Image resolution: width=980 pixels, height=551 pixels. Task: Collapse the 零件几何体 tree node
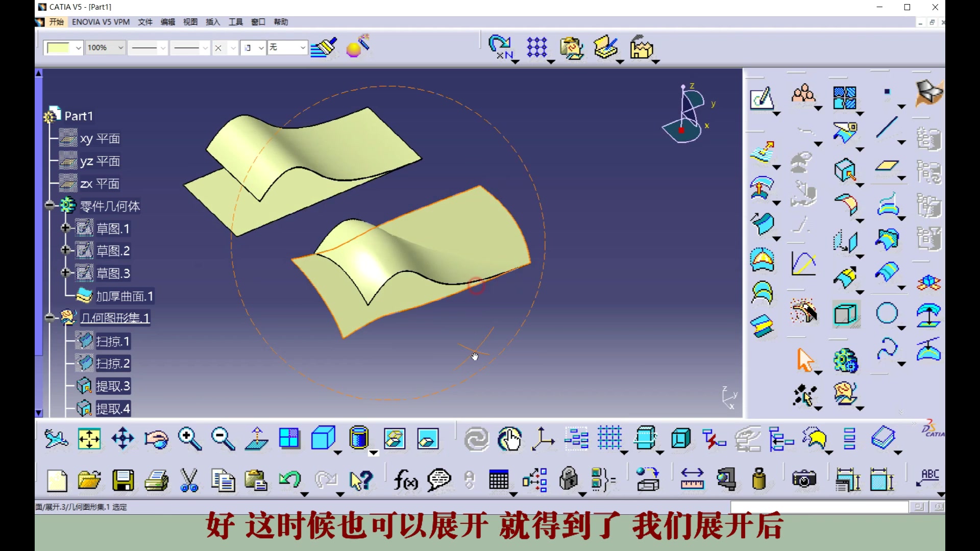click(x=50, y=206)
